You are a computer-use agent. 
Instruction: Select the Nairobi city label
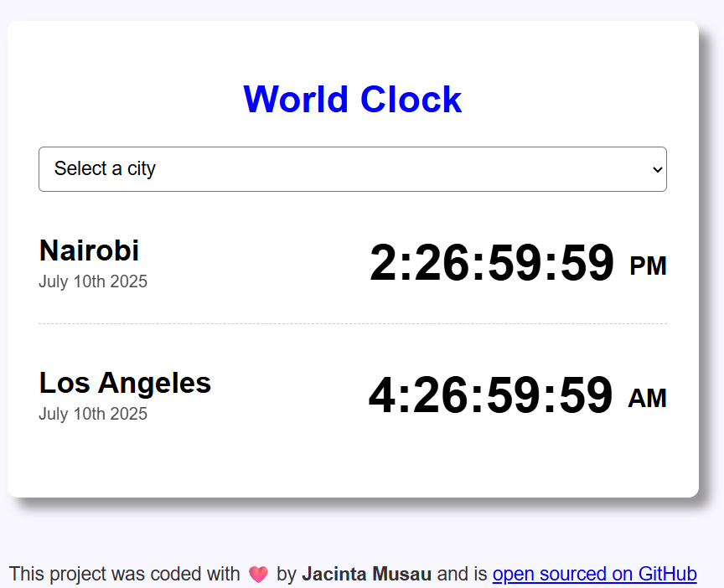pyautogui.click(x=89, y=250)
